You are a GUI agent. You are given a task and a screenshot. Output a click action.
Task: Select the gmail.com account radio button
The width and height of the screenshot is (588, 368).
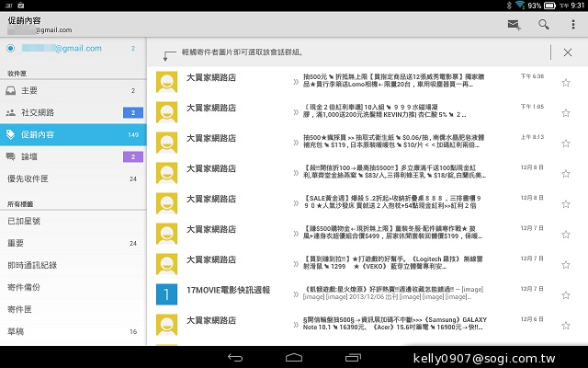tap(10, 49)
